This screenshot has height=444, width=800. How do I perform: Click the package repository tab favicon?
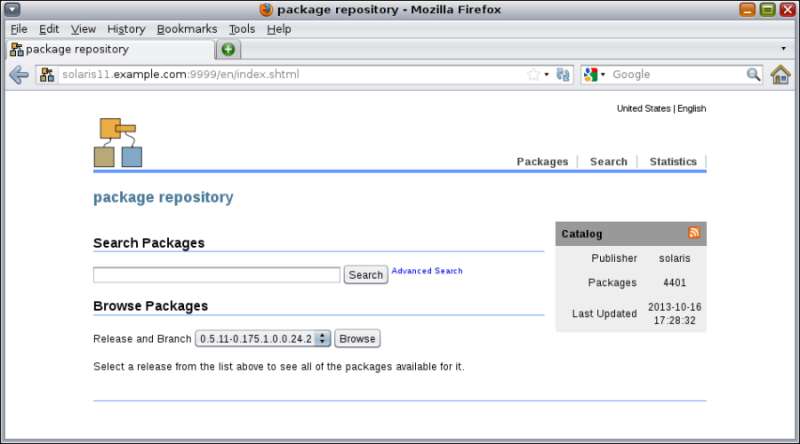tap(17, 50)
